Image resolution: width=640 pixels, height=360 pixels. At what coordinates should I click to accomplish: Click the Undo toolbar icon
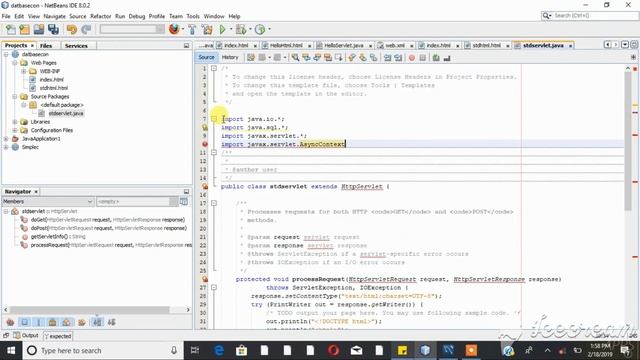[x=72, y=29]
